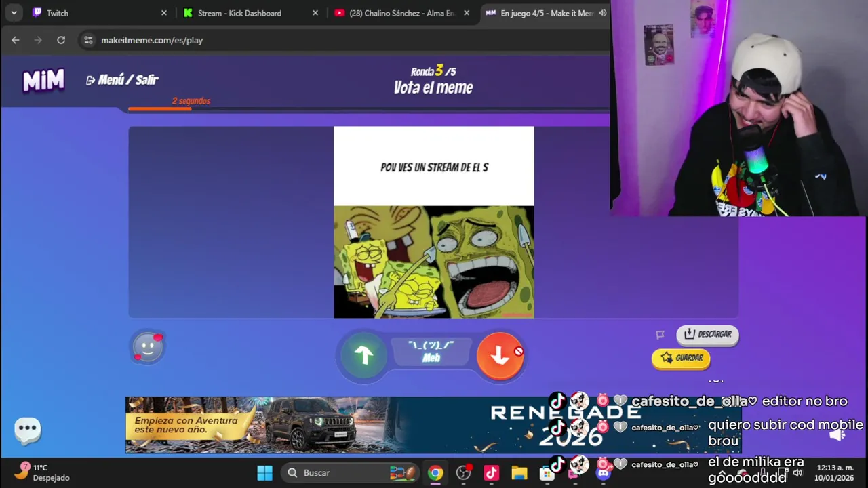Open File Explorer from the taskbar
This screenshot has height=488, width=868.
[519, 473]
